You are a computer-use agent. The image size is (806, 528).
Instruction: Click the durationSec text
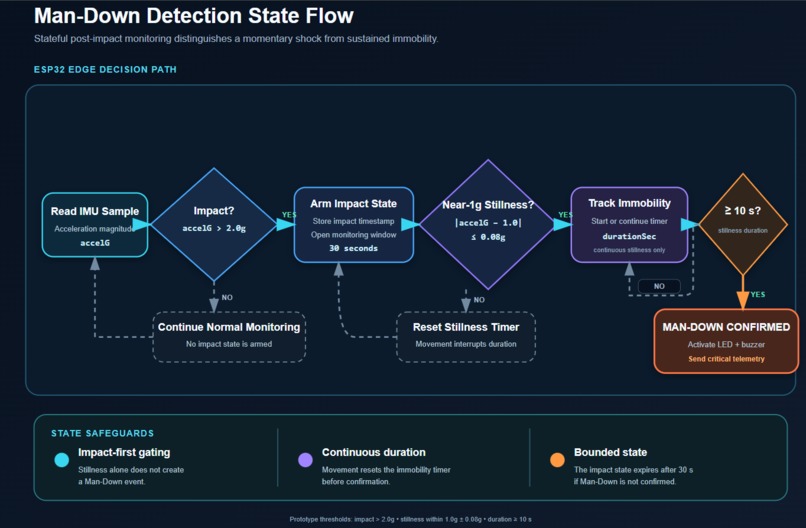[x=629, y=236]
